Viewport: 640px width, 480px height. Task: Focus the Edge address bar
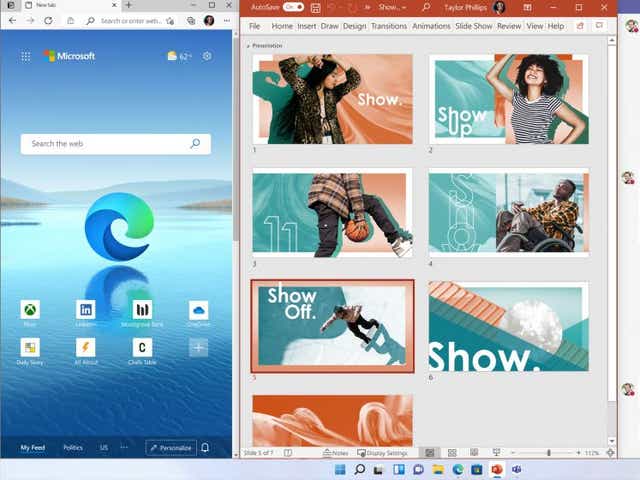[x=131, y=20]
